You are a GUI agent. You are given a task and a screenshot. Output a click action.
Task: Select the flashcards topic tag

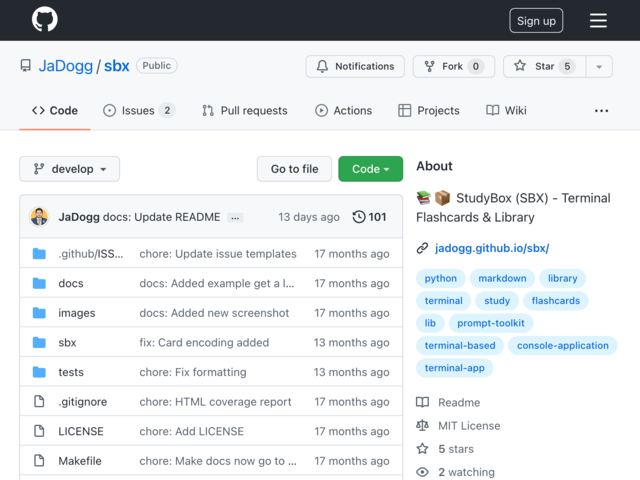click(556, 301)
